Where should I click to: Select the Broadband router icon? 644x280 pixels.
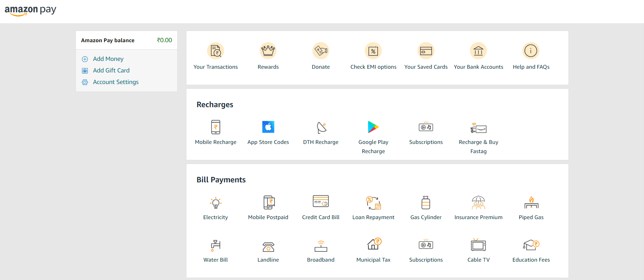(321, 246)
